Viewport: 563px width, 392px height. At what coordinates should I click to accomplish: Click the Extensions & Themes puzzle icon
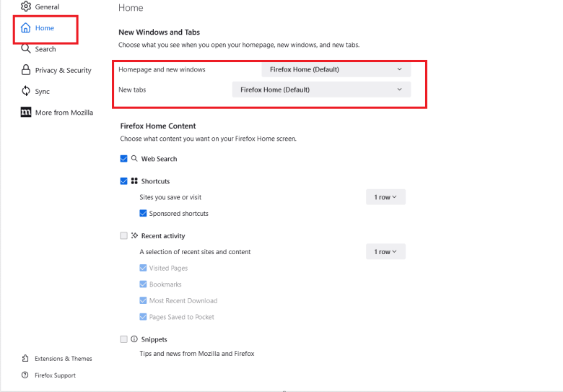coord(25,358)
